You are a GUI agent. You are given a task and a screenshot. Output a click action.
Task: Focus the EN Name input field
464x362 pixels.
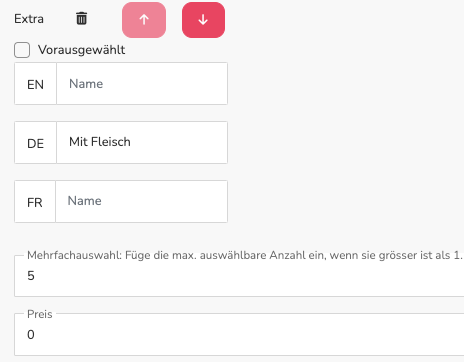[x=142, y=84]
